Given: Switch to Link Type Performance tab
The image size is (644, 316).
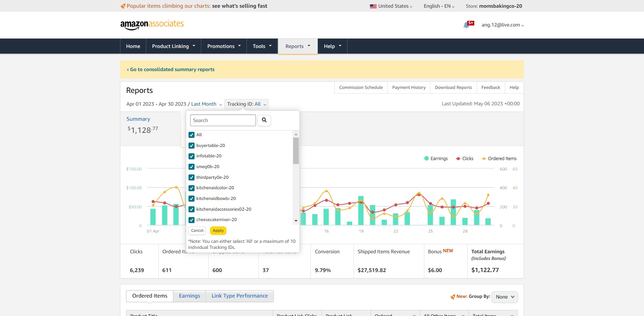Looking at the screenshot, I should pyautogui.click(x=240, y=296).
